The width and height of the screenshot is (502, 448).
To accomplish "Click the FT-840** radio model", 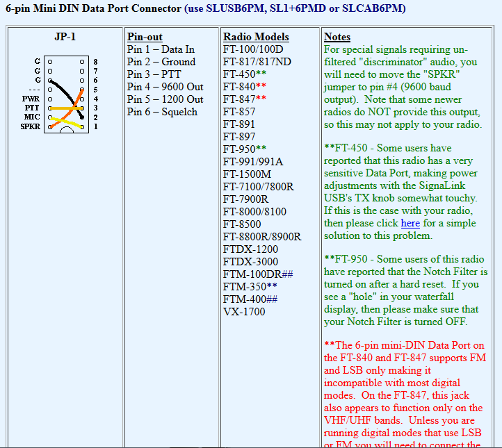I will [245, 87].
